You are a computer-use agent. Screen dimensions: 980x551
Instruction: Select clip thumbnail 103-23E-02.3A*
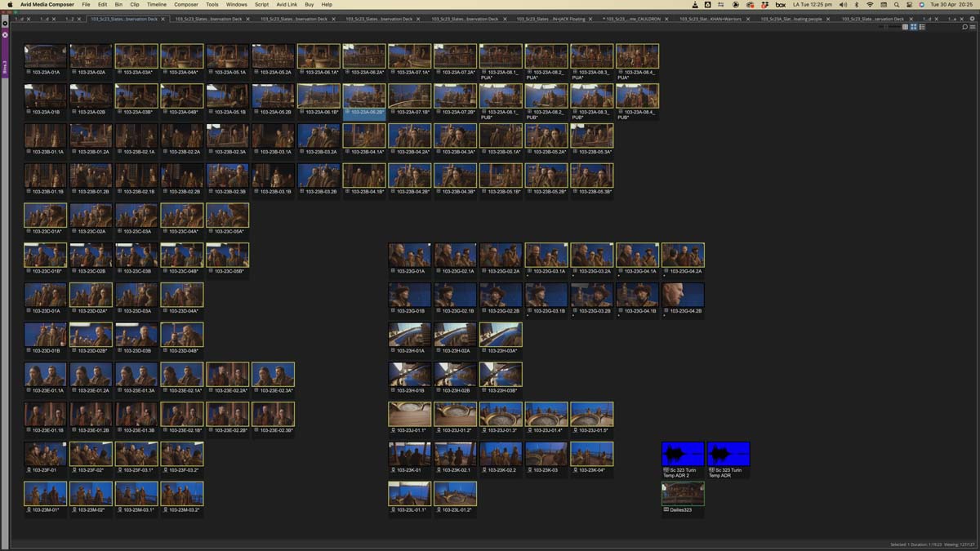[274, 375]
